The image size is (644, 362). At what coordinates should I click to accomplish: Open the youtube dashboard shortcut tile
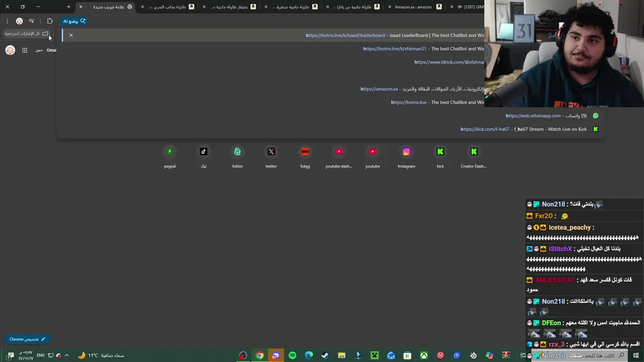[339, 157]
